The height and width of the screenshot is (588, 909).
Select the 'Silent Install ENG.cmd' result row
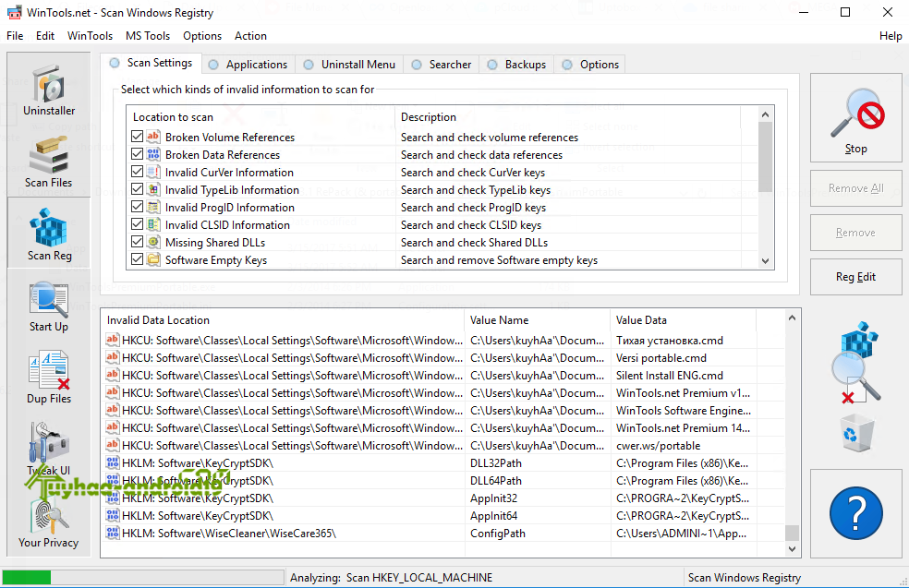tap(443, 376)
